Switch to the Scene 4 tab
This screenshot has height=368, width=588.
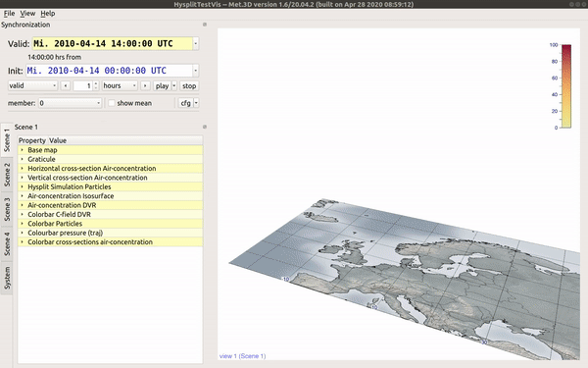[x=7, y=243]
